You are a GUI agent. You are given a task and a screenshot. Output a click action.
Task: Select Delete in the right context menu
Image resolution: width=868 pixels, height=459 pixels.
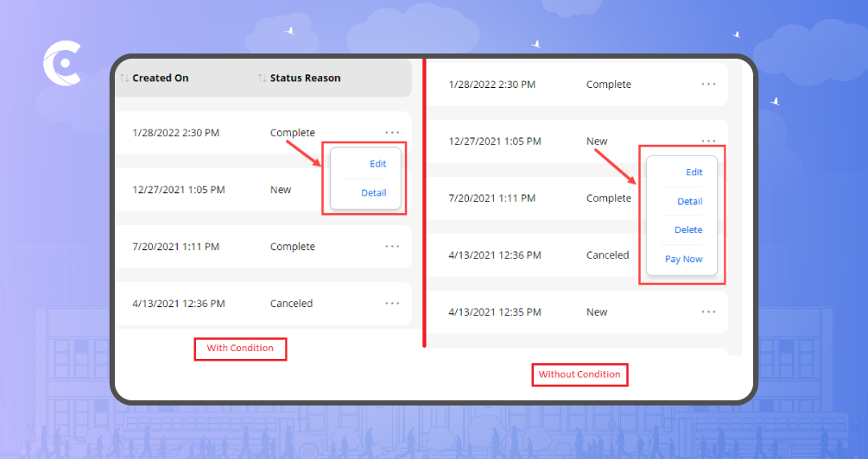[x=688, y=230]
